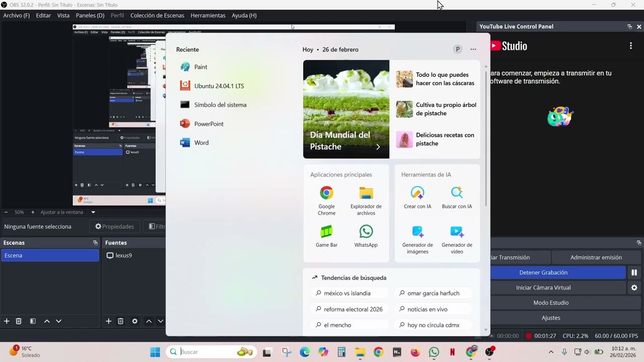Open the Herramientas menu
This screenshot has width=644, height=362.
click(x=208, y=16)
